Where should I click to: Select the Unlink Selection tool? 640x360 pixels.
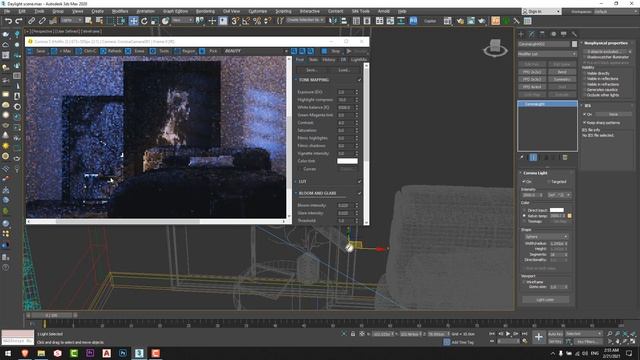click(x=42, y=21)
